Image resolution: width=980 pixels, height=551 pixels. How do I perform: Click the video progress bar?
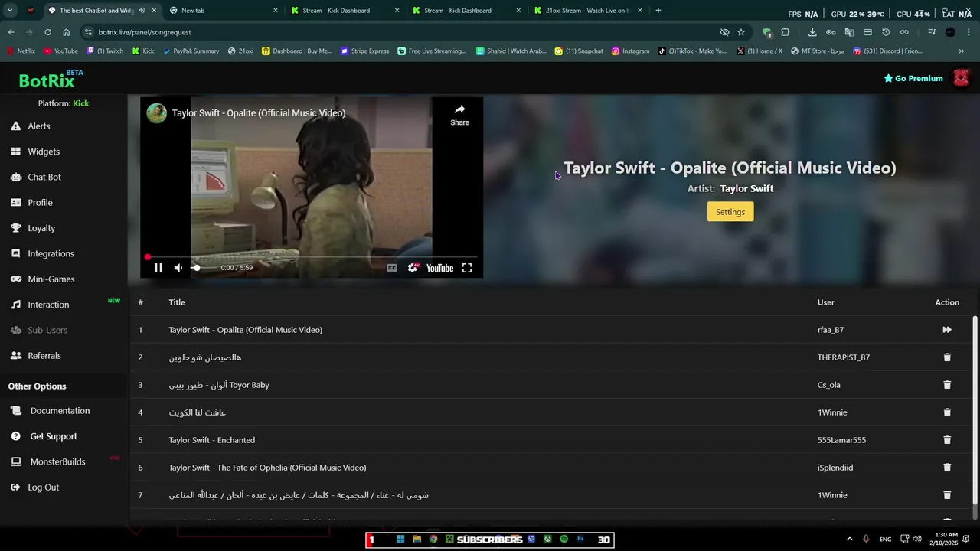pyautogui.click(x=312, y=257)
